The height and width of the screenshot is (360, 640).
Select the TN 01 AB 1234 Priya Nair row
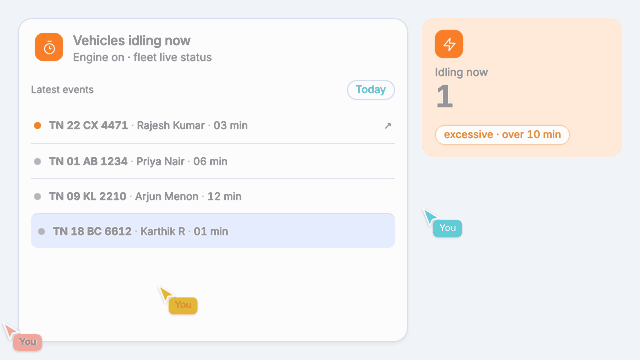[x=213, y=161]
